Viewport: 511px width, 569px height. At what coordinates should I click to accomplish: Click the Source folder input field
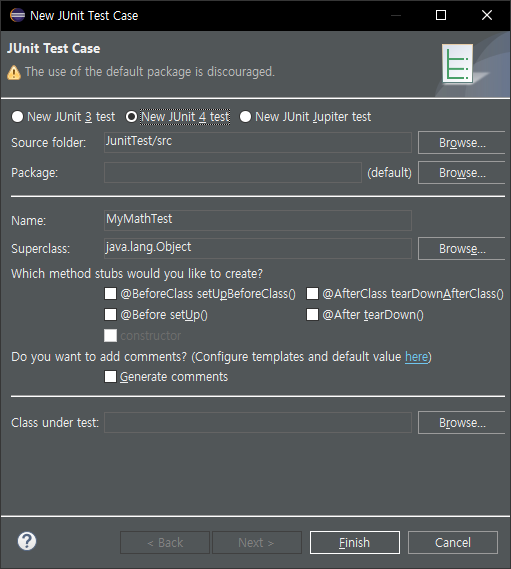click(x=258, y=142)
